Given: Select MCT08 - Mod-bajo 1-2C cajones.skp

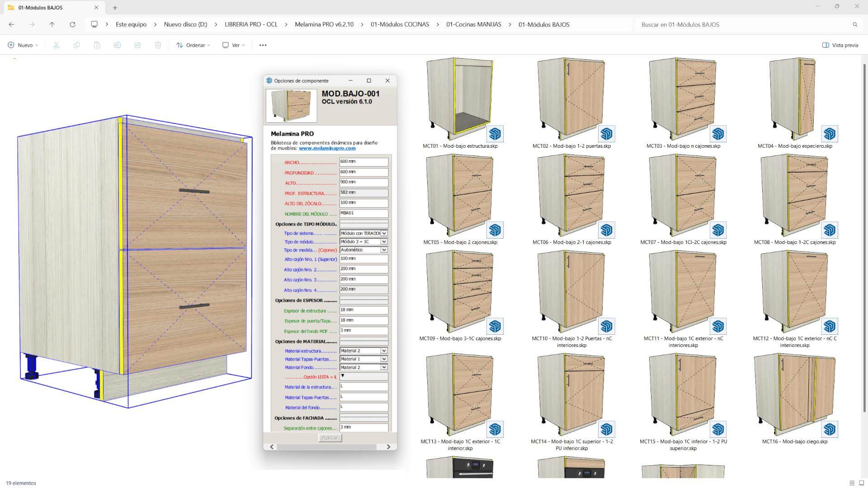Looking at the screenshot, I should [x=795, y=199].
